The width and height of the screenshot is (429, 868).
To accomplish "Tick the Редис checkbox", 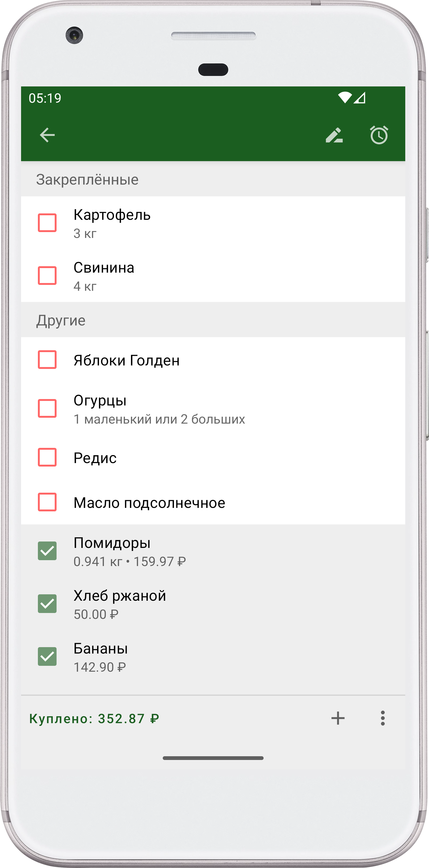I will point(47,457).
